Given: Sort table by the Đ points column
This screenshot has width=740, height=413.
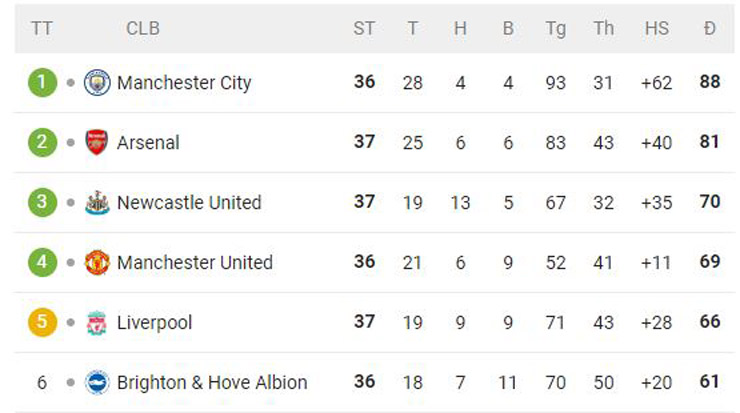Looking at the screenshot, I should pos(709,28).
